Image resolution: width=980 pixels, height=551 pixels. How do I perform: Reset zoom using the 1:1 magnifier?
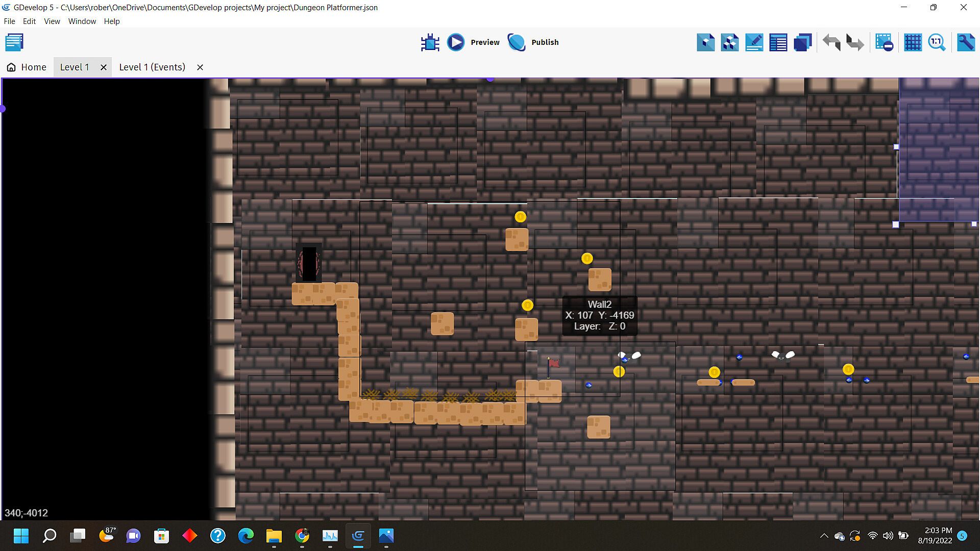pyautogui.click(x=937, y=42)
